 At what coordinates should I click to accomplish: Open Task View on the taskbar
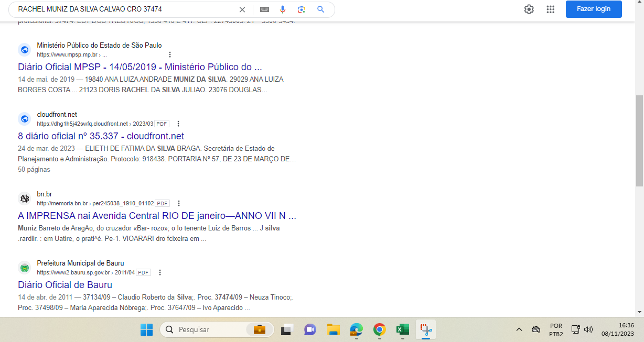click(x=286, y=329)
